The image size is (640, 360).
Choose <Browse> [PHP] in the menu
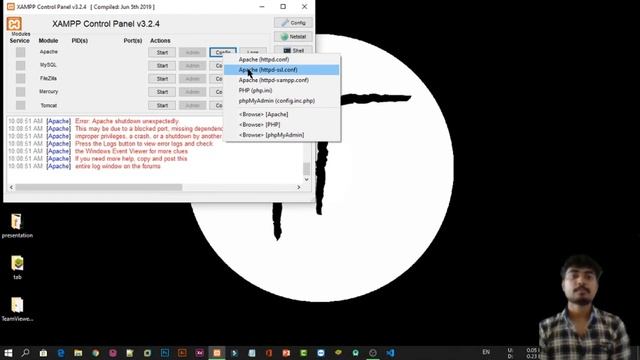pyautogui.click(x=282, y=124)
